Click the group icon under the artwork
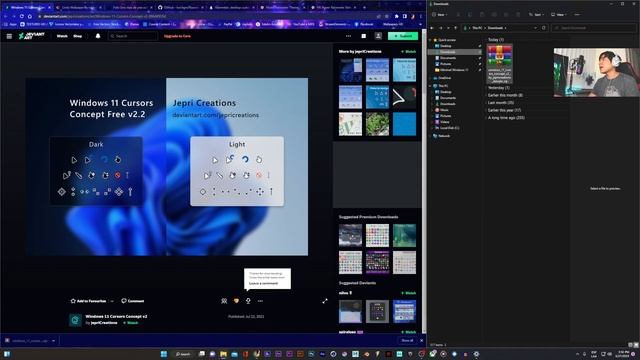Viewport: 640px width, 360px height. tap(224, 301)
